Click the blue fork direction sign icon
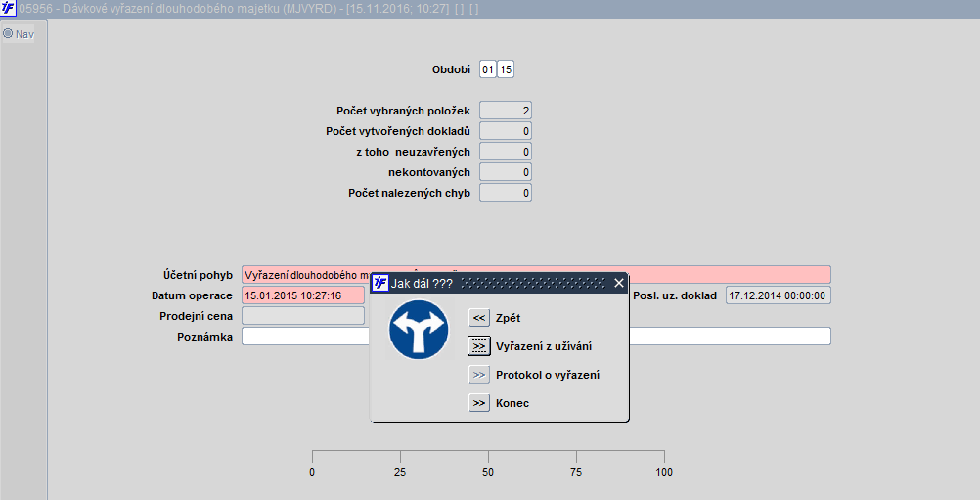Image resolution: width=980 pixels, height=500 pixels. click(419, 330)
